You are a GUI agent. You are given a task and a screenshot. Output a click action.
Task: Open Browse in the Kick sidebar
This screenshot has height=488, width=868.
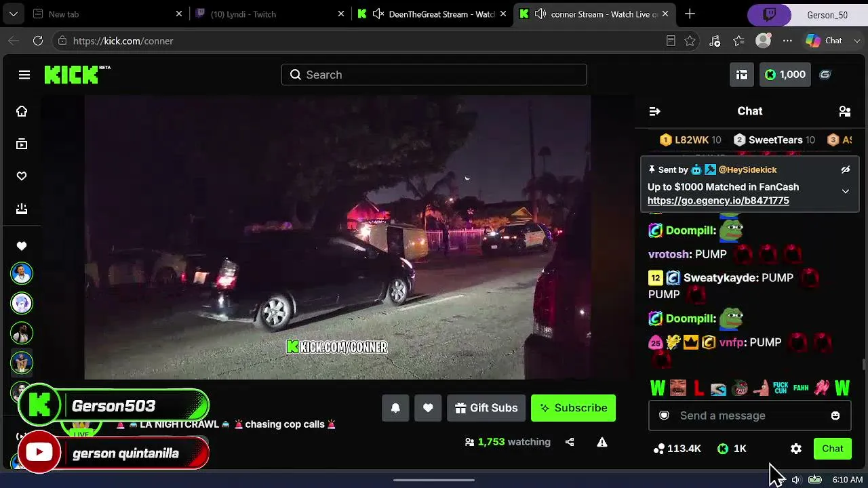click(22, 144)
